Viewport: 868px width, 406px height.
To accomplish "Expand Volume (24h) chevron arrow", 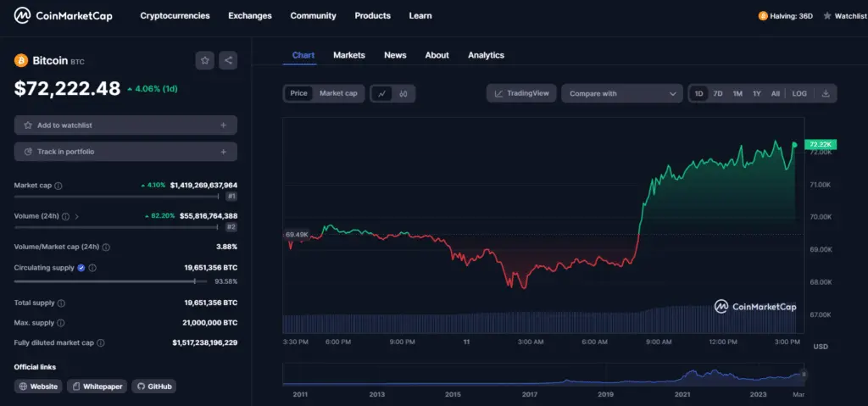I will point(77,216).
